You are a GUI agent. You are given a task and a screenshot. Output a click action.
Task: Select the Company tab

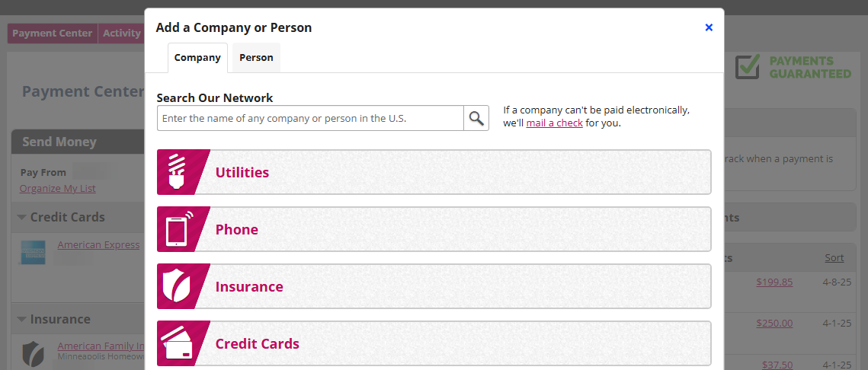pos(197,58)
